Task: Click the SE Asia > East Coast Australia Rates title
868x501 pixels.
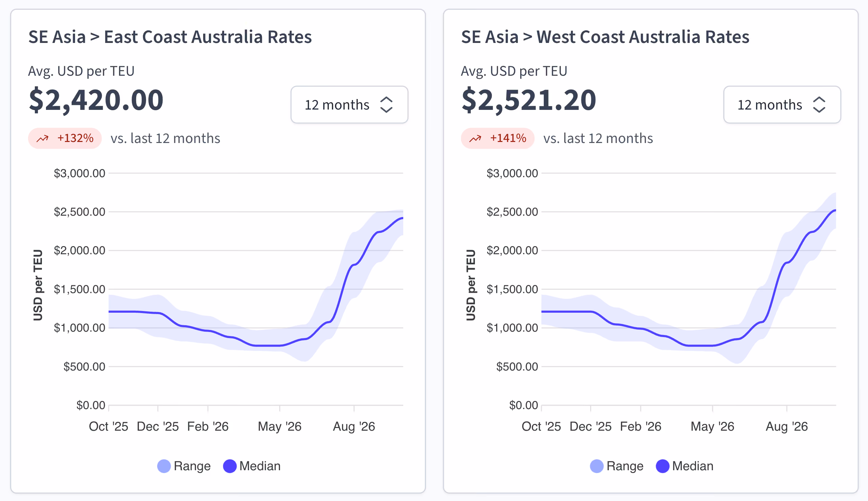Action: 170,37
